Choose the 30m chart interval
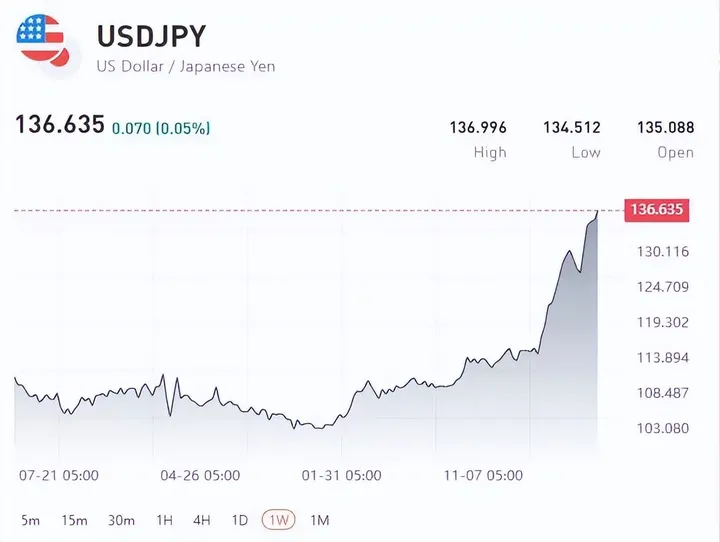The image size is (720, 542). (121, 520)
